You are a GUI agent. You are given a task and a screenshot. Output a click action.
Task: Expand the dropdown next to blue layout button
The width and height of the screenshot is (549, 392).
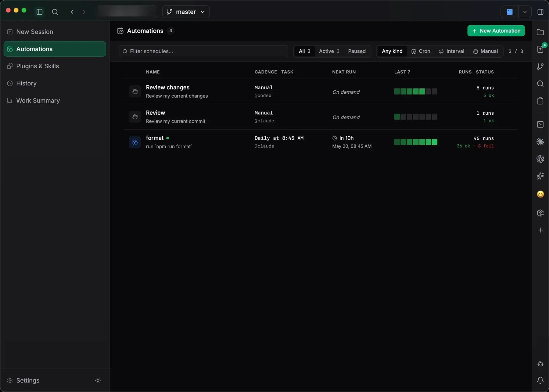coord(525,12)
